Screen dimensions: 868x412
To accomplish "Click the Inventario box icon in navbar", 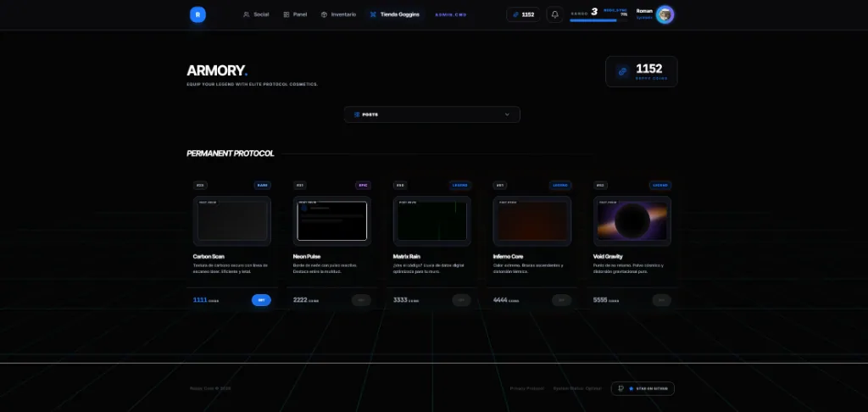I will (324, 14).
